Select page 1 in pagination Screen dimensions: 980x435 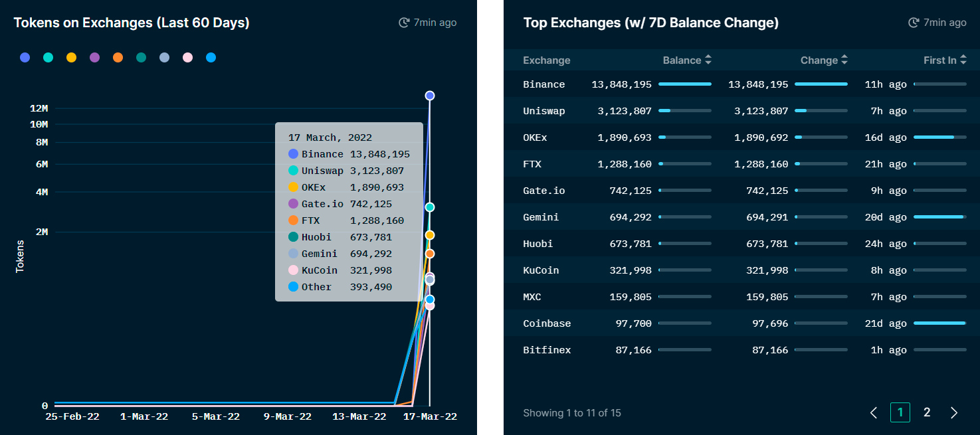[x=900, y=412]
